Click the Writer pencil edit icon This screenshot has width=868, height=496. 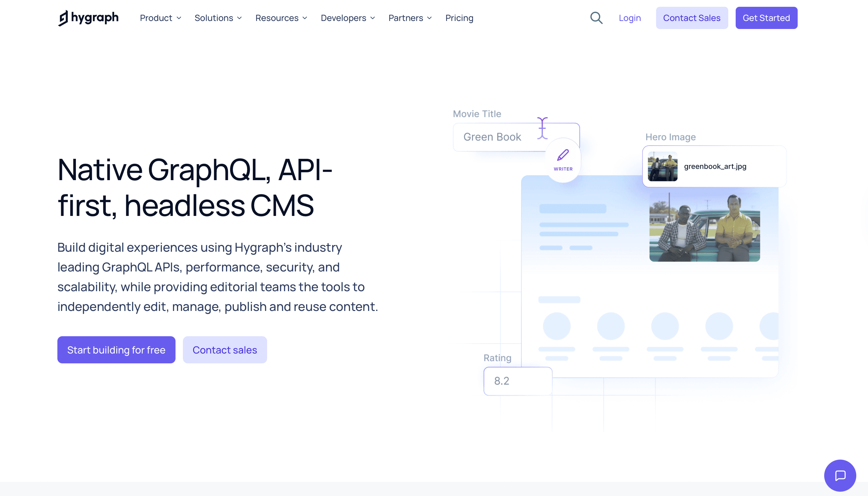pyautogui.click(x=563, y=157)
